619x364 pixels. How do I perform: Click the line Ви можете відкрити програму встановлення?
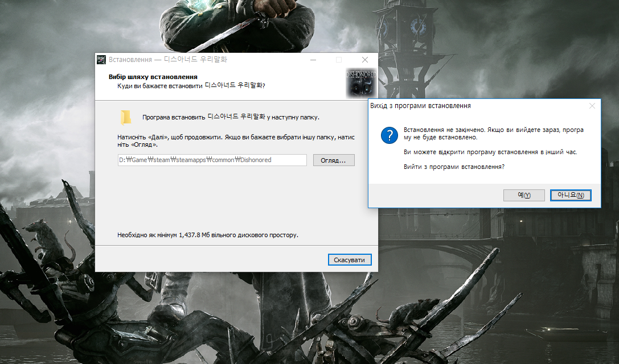pyautogui.click(x=490, y=152)
